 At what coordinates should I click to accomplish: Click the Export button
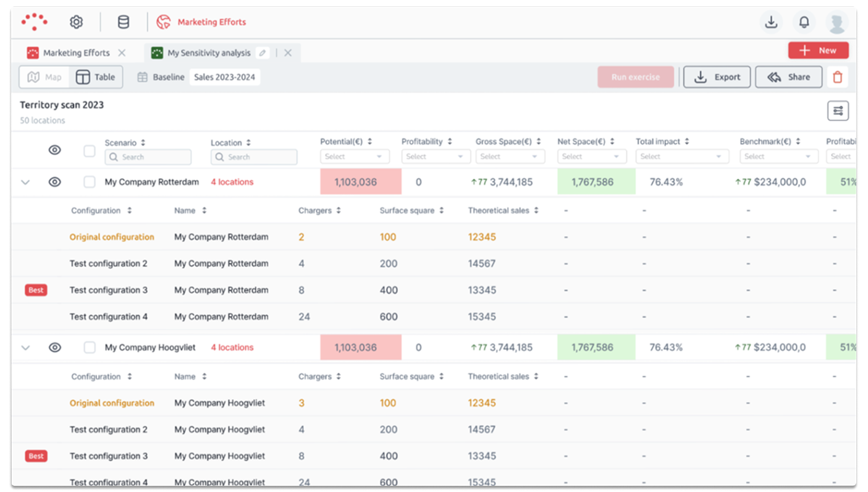(x=717, y=77)
